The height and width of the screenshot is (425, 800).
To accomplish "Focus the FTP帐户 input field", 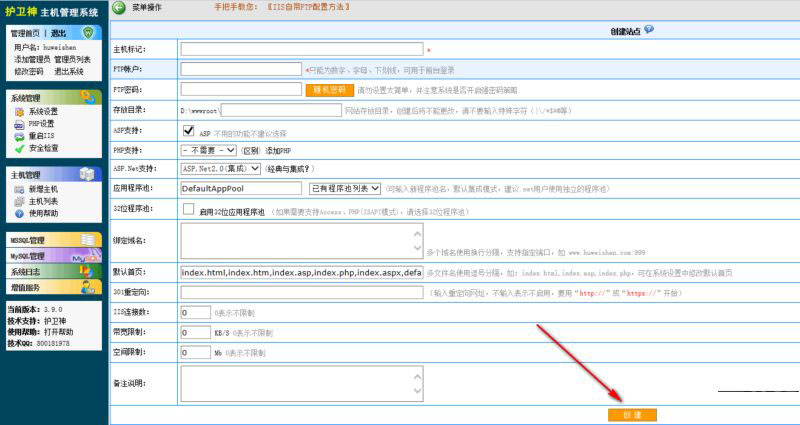I will click(x=241, y=69).
